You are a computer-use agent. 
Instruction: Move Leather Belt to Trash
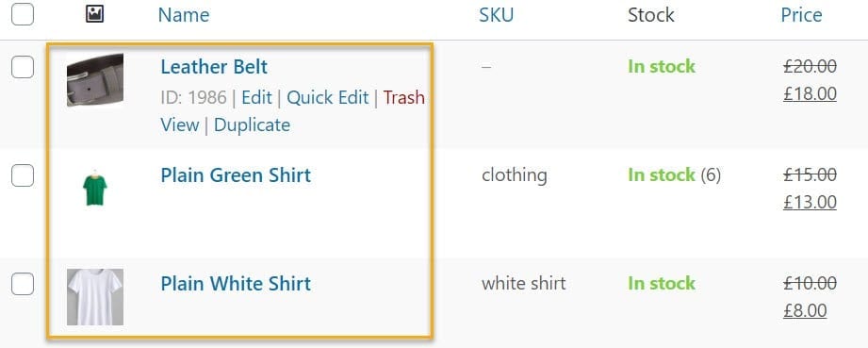point(404,97)
